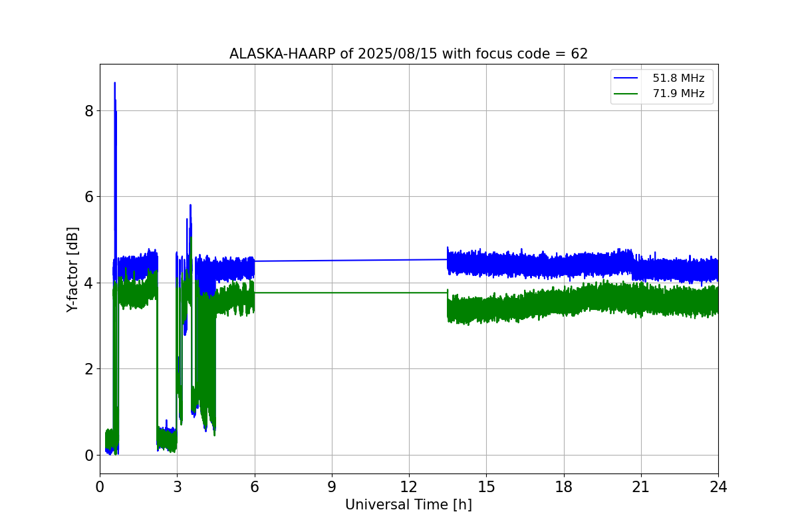
Task: Click the green line sample in legend
Action: [x=626, y=94]
